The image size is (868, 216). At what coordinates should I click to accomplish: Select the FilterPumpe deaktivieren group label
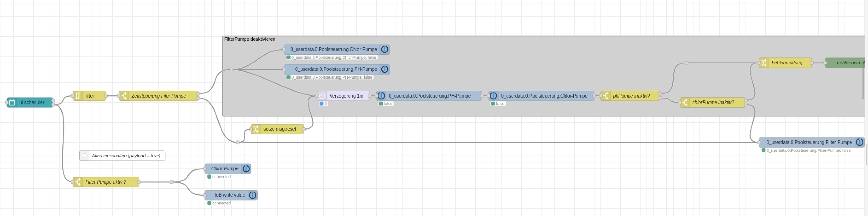250,39
